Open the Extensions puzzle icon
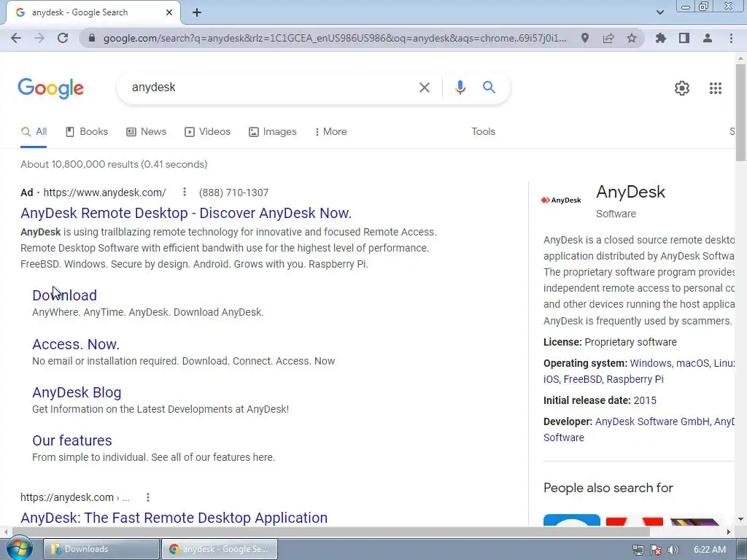 pos(661,38)
